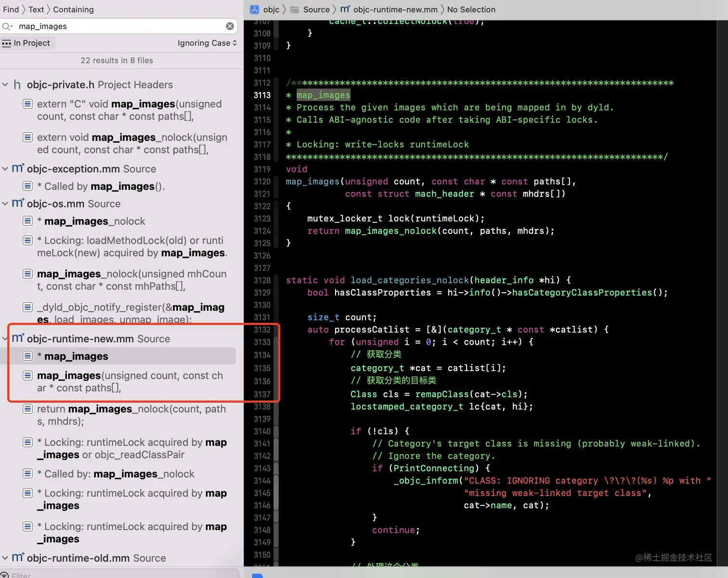Image resolution: width=728 pixels, height=578 pixels.
Task: Collapse objc-runtime-new.mm results group
Action: (5, 339)
